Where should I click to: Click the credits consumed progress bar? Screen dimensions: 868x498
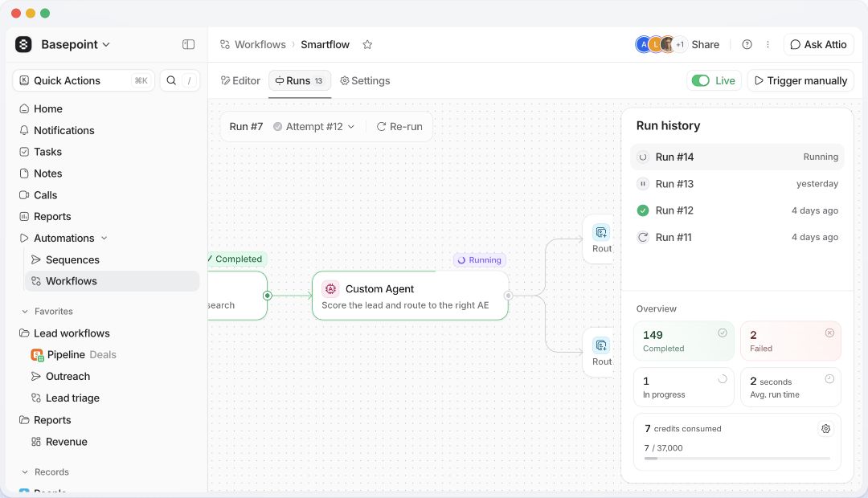[x=737, y=459]
